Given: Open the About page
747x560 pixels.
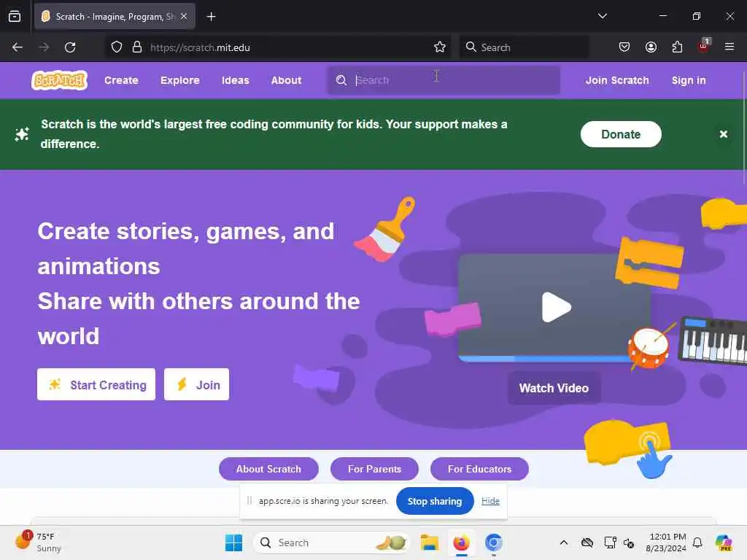Looking at the screenshot, I should (x=286, y=80).
